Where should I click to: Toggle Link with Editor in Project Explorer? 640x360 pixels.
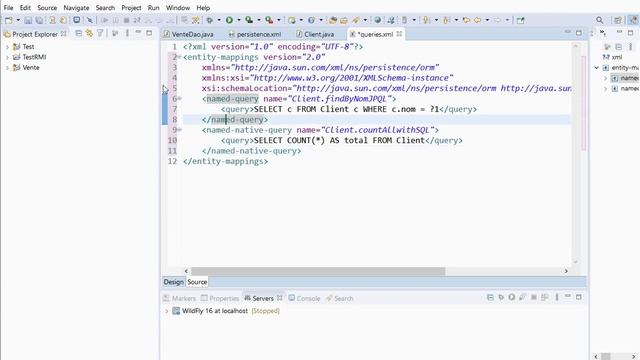(x=89, y=33)
